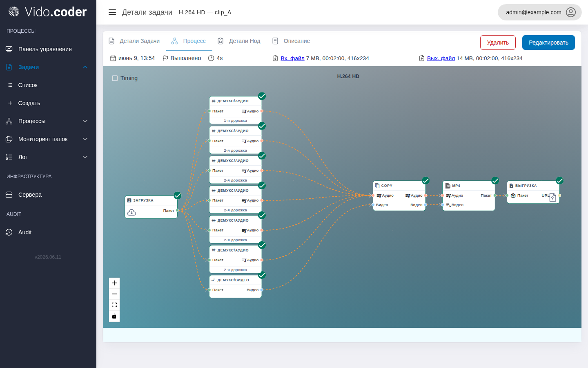
Task: Click the URL file icon in ВЫГРУЗКА node
Action: (x=552, y=197)
